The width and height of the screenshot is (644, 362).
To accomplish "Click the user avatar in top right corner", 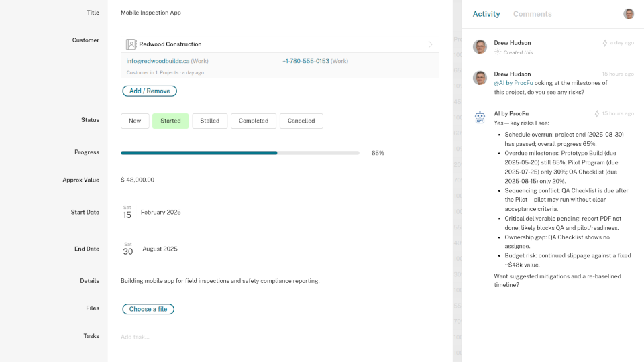I will tap(629, 14).
